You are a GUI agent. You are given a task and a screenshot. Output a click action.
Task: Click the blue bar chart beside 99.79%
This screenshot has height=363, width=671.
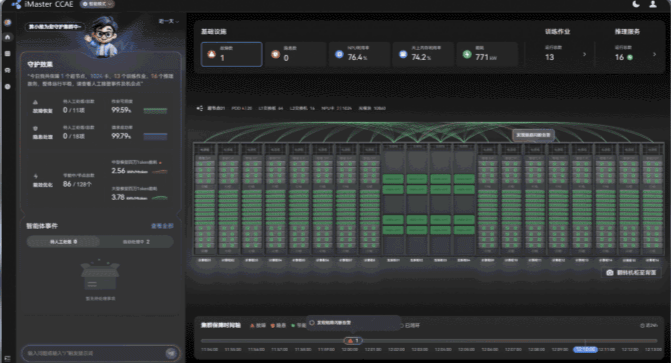click(x=155, y=137)
